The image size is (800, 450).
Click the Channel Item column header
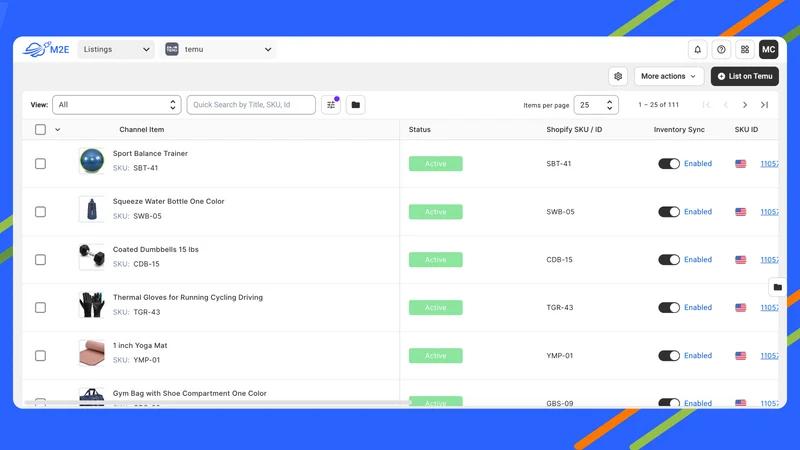pos(142,130)
